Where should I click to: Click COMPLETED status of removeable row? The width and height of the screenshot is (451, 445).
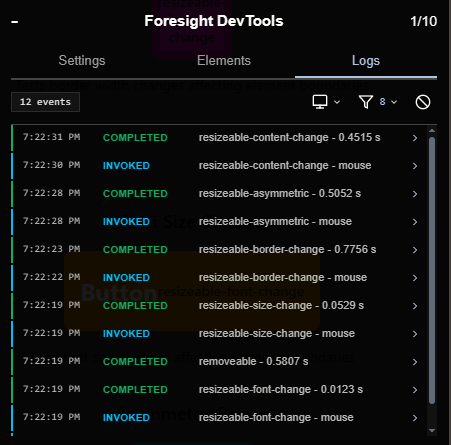tap(135, 362)
